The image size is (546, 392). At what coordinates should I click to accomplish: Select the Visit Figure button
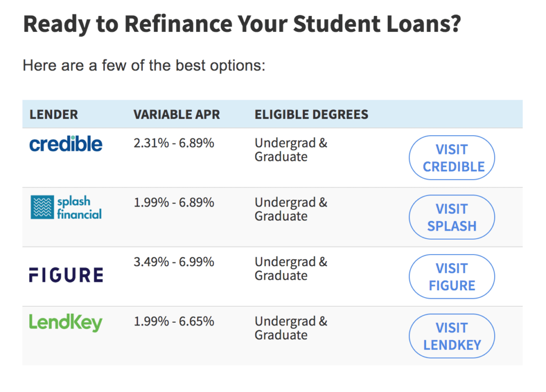(x=452, y=277)
